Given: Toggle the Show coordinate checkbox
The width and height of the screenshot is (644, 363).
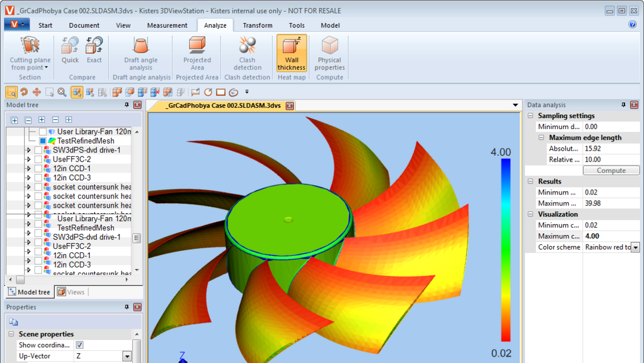Looking at the screenshot, I should point(79,345).
